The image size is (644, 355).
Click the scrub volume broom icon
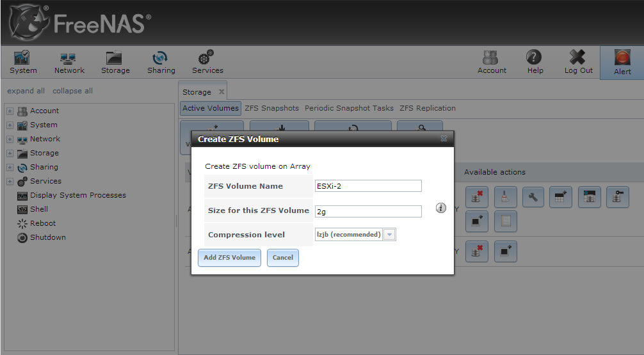(505, 197)
